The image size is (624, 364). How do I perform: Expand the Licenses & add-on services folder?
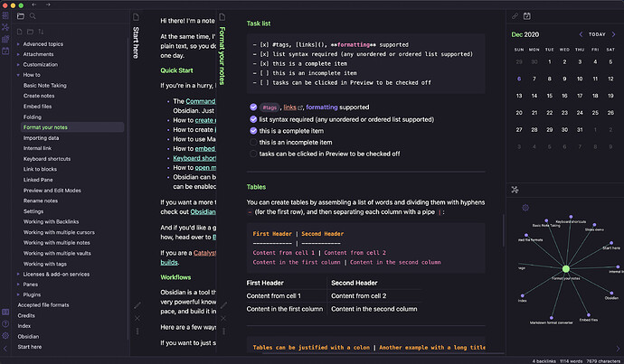point(18,275)
